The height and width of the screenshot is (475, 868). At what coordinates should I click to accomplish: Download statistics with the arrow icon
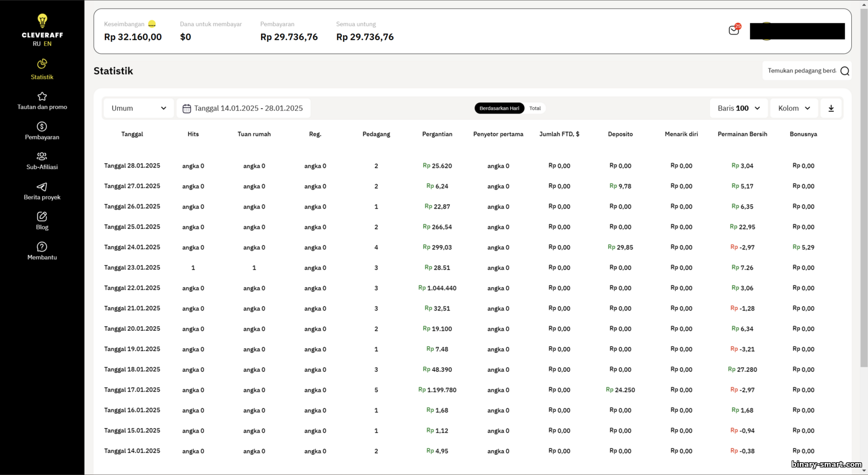point(831,108)
